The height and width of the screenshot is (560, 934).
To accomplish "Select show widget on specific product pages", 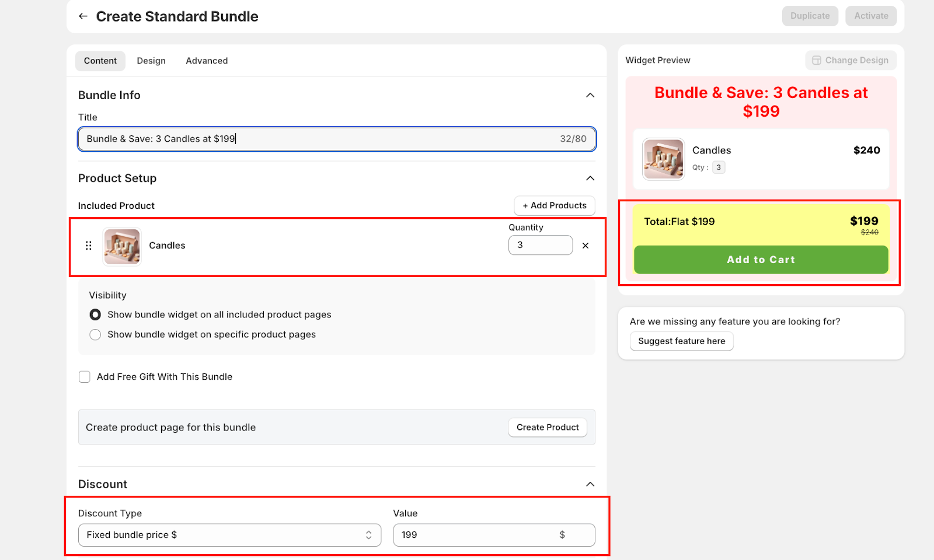I will (95, 335).
